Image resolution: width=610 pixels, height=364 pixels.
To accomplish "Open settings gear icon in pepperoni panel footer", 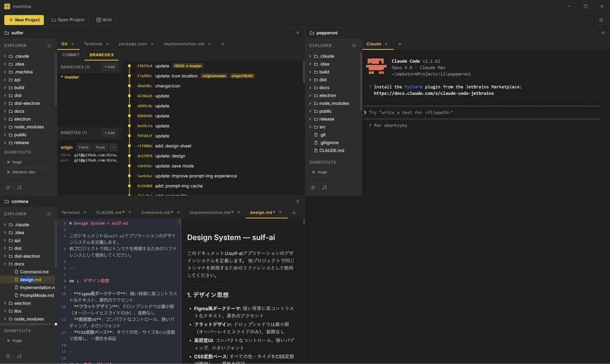I will pyautogui.click(x=313, y=187).
